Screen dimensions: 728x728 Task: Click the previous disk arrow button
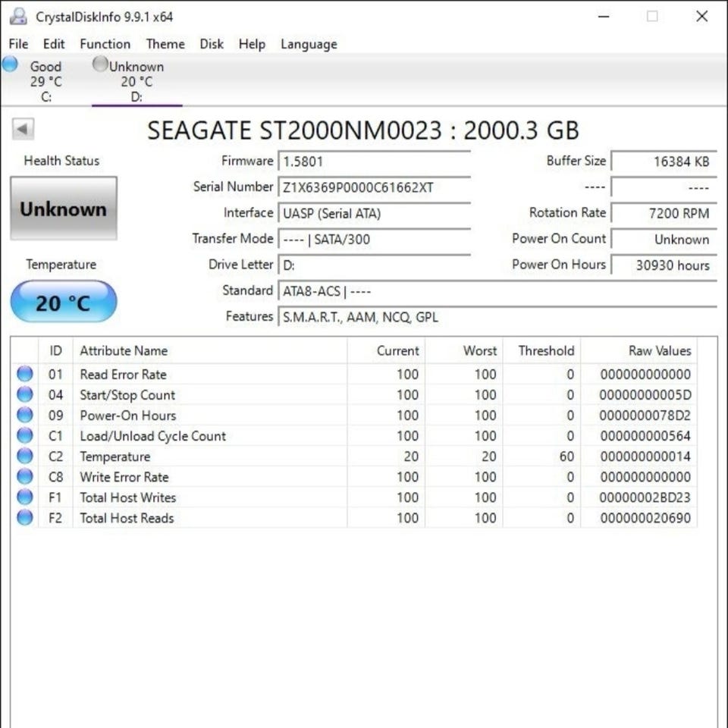point(23,129)
